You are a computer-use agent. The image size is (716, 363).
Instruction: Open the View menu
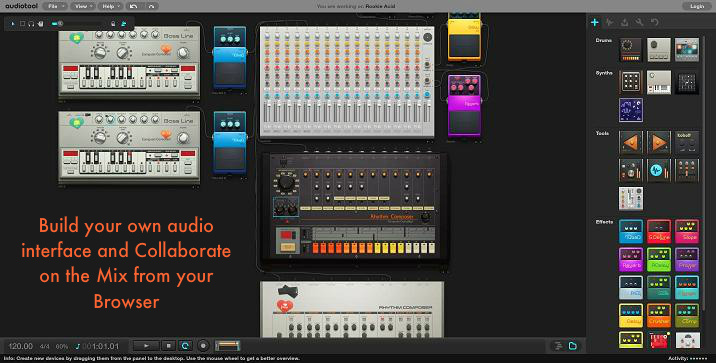(x=83, y=6)
